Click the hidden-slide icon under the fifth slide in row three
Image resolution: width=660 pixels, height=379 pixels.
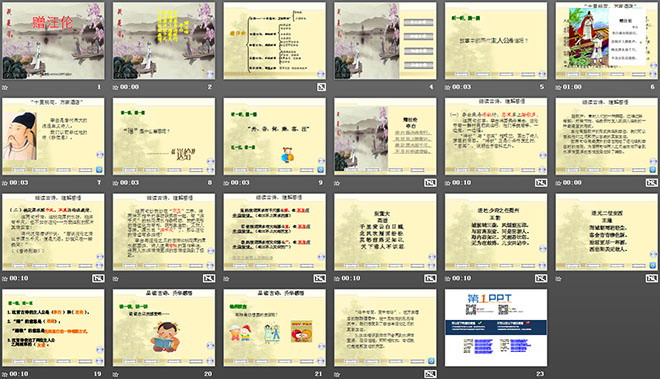tap(541, 278)
